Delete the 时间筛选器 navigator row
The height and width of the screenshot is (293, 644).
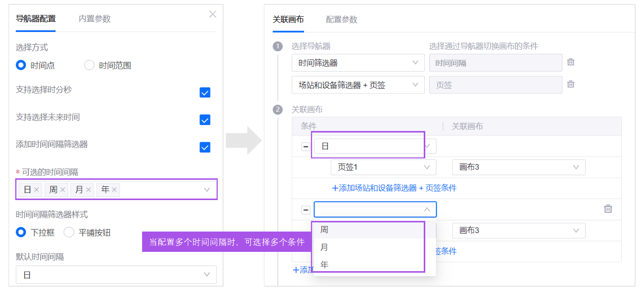[570, 62]
